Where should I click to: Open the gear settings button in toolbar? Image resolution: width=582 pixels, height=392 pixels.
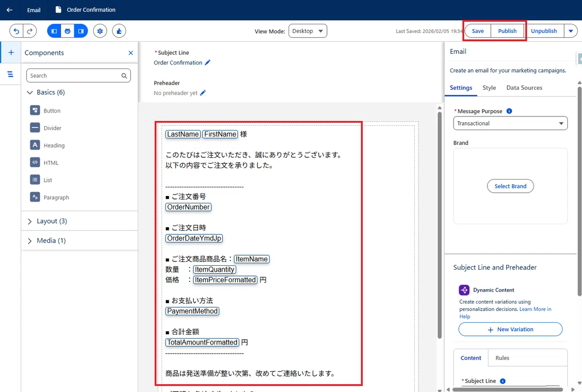[x=100, y=31]
